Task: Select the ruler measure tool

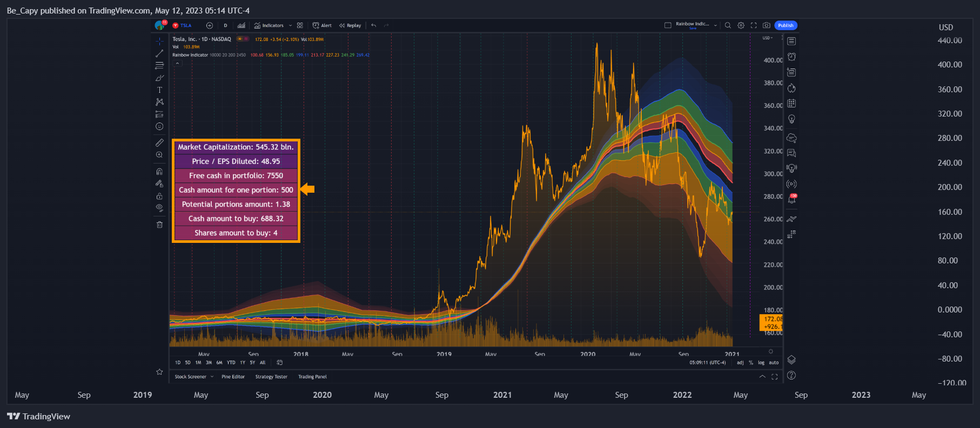Action: [x=159, y=142]
